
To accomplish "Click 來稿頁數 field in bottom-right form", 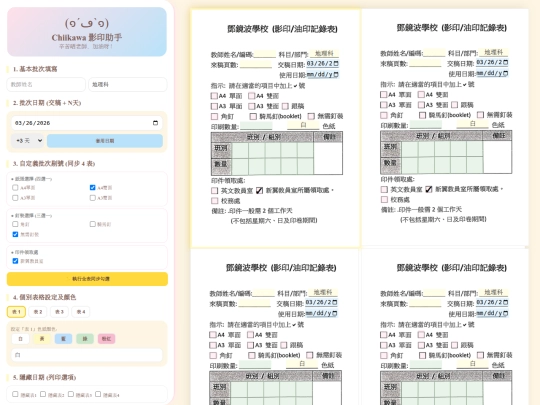I will [x=425, y=303].
